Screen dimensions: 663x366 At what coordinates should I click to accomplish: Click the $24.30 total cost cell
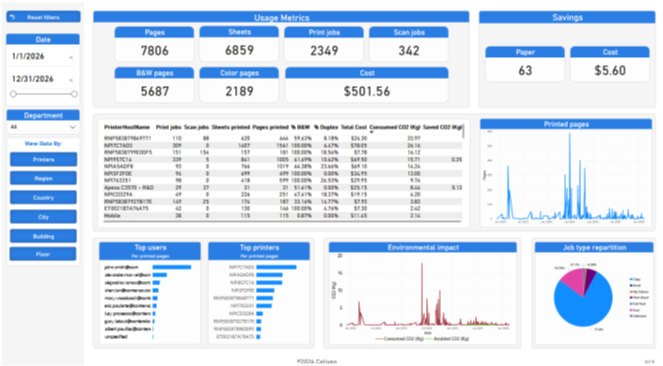(359, 138)
